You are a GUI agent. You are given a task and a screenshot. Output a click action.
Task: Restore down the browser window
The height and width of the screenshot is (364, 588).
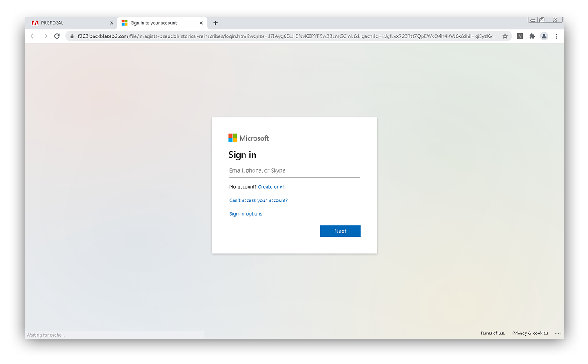pos(542,20)
